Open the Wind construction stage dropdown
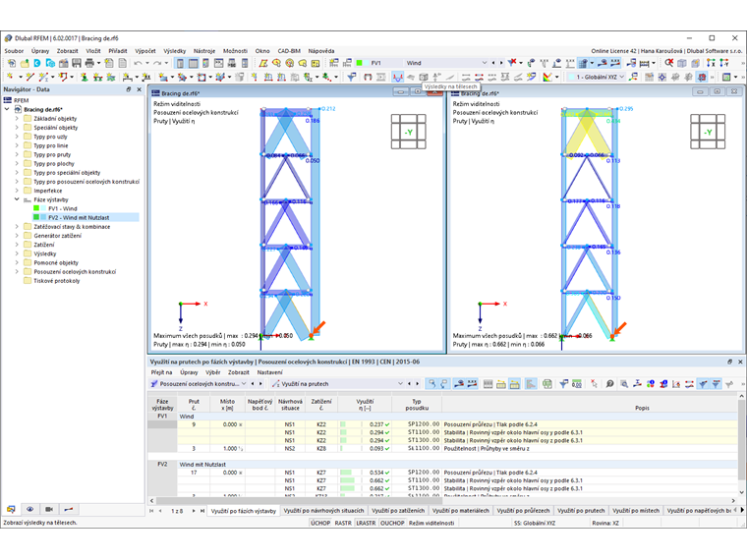The width and height of the screenshot is (747, 560). (x=485, y=63)
